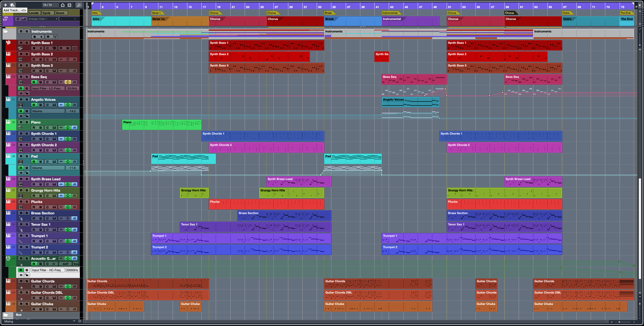
Task: Click the find tracks magnifier icon
Action: 79,5
